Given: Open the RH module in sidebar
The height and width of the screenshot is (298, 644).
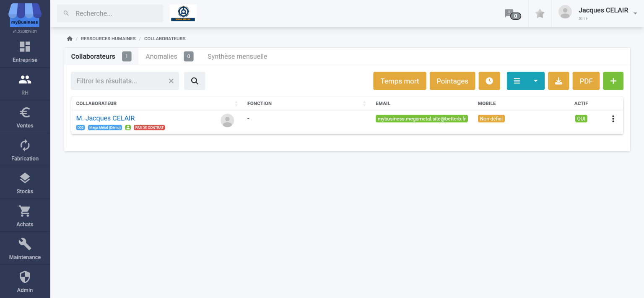Looking at the screenshot, I should 25,84.
